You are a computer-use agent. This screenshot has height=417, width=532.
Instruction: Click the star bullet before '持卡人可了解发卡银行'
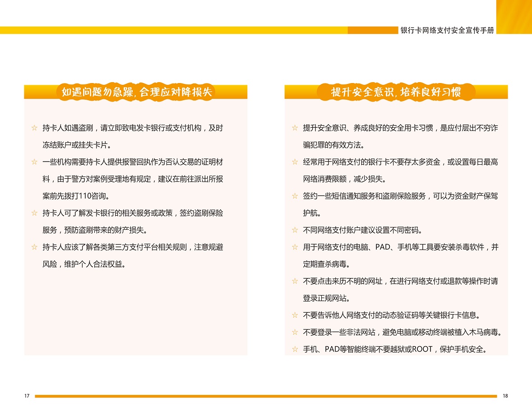coord(34,213)
